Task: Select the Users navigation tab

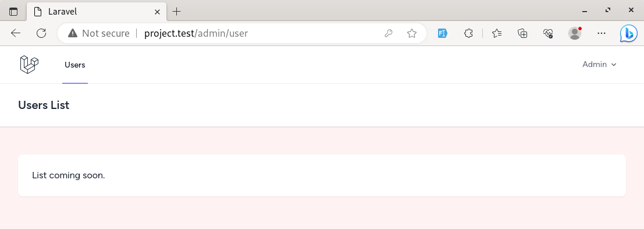Action: coord(74,65)
